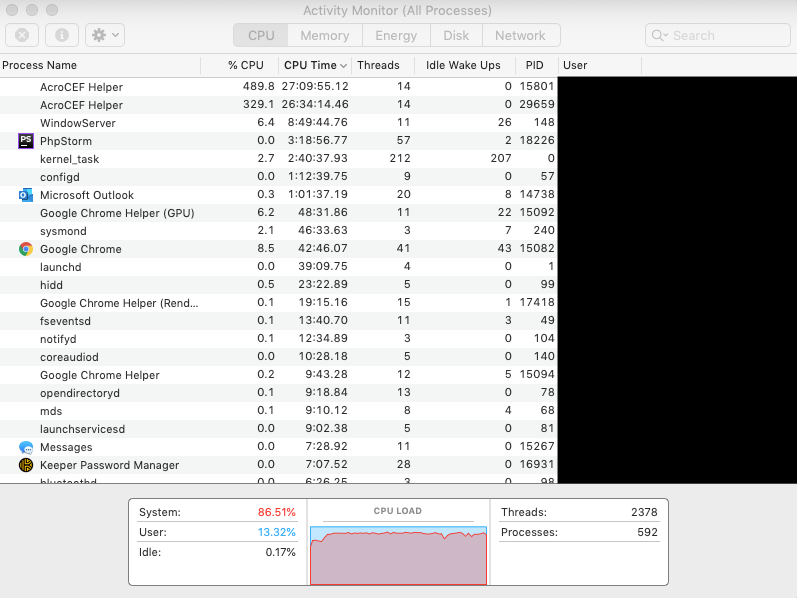The width and height of the screenshot is (797, 598).
Task: Click kernel_task's 207 idle wake ups
Action: pyautogui.click(x=501, y=158)
